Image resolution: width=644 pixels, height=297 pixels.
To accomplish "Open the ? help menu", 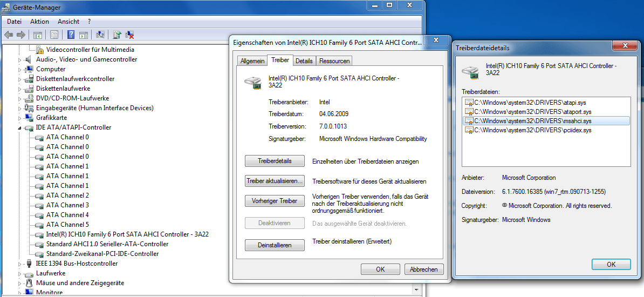I will (x=89, y=22).
